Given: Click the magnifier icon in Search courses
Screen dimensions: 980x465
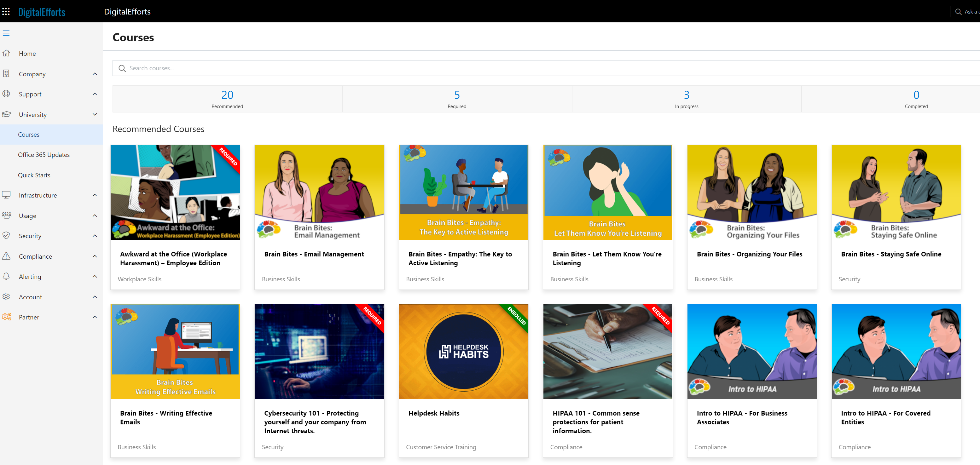Looking at the screenshot, I should click(x=122, y=68).
